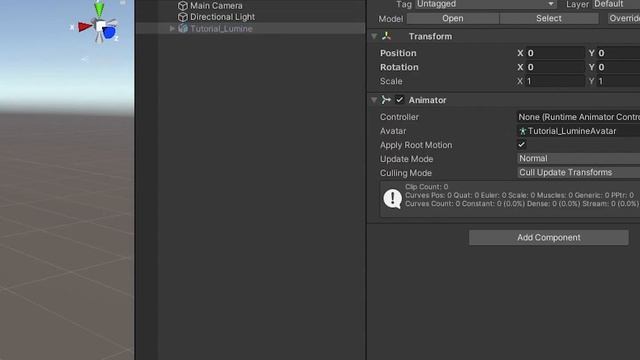Click the blue Z axis cone on scene gizmo
Screen dimensions: 640x360
pos(109,32)
